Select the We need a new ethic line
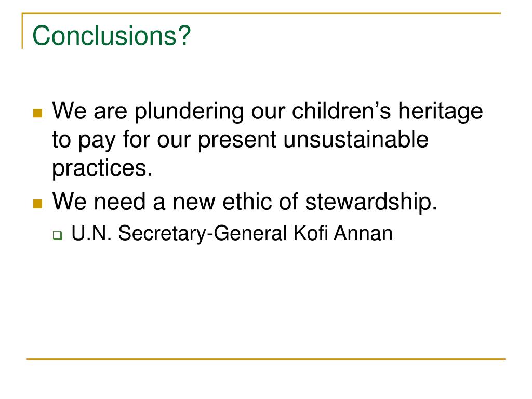The width and height of the screenshot is (532, 399). point(245,202)
